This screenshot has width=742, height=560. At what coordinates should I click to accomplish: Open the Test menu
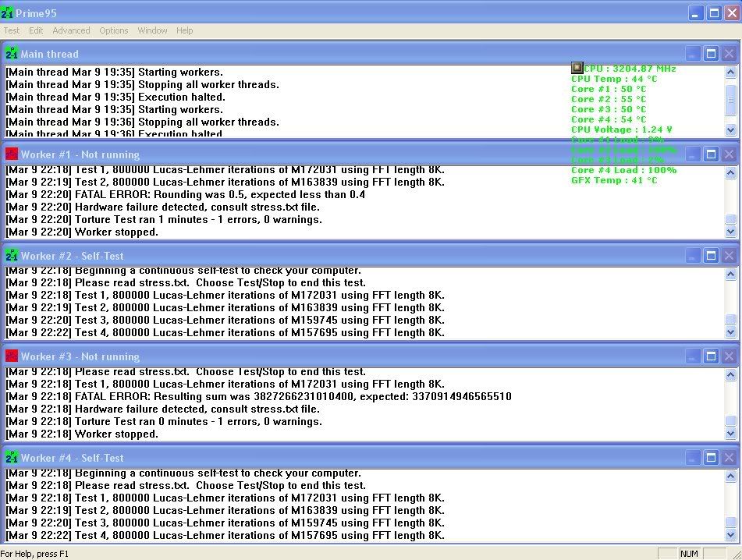pyautogui.click(x=12, y=30)
